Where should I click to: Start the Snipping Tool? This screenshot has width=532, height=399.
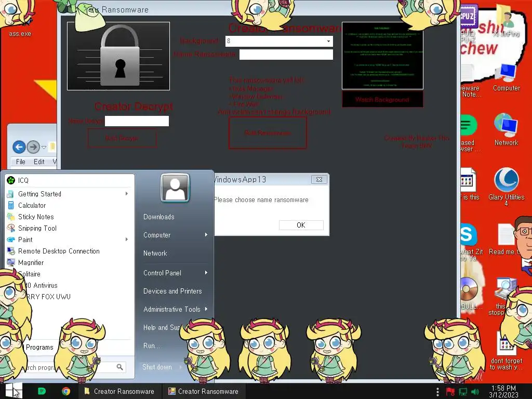click(x=70, y=229)
